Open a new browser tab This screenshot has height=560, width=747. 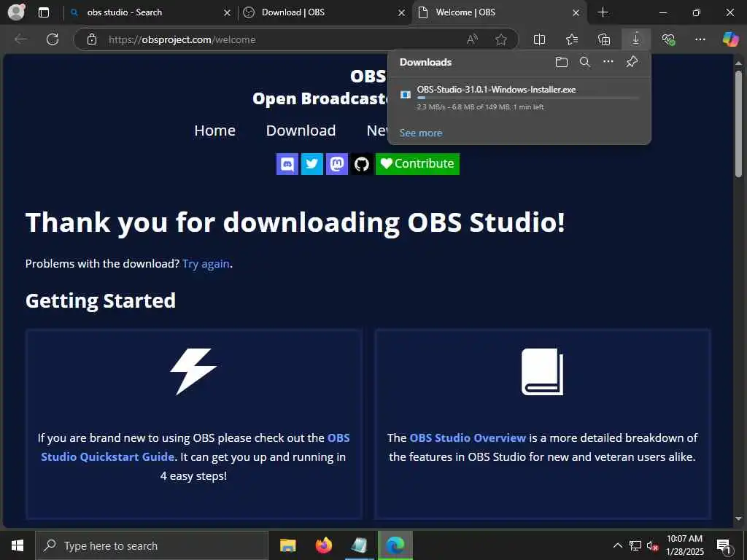pyautogui.click(x=603, y=12)
